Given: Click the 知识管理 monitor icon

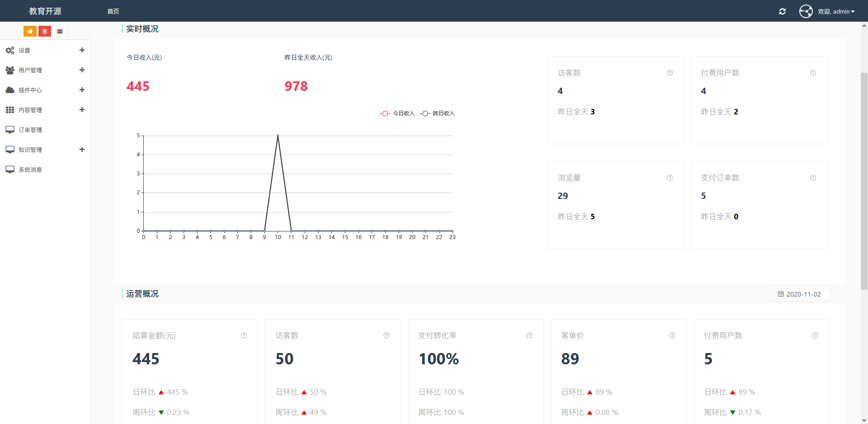Looking at the screenshot, I should coord(10,150).
